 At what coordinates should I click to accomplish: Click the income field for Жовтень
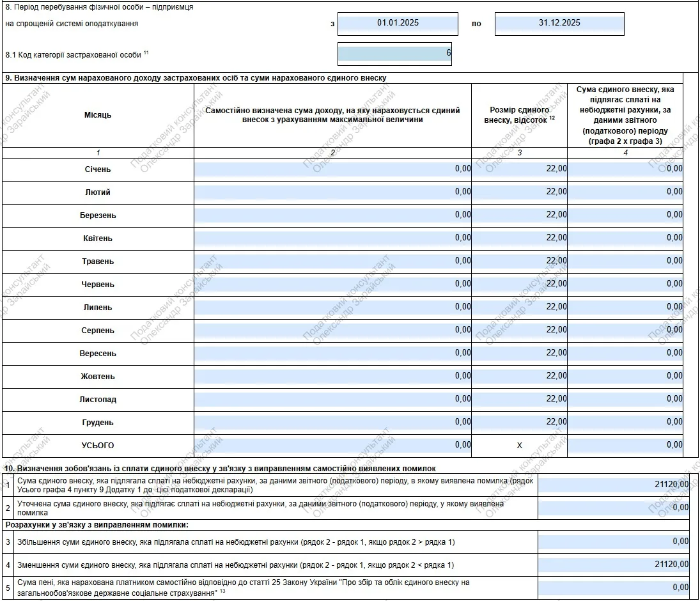332,377
